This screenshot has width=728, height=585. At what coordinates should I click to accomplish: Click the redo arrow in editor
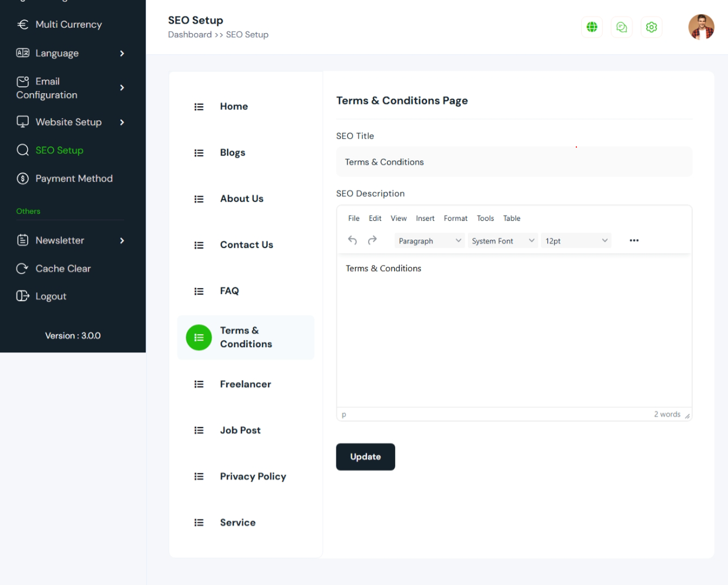point(372,240)
